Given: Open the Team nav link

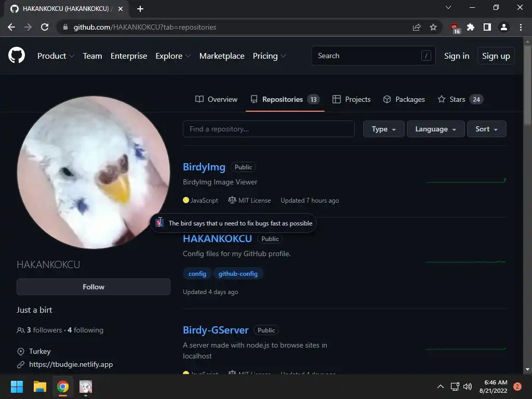Looking at the screenshot, I should [x=92, y=56].
